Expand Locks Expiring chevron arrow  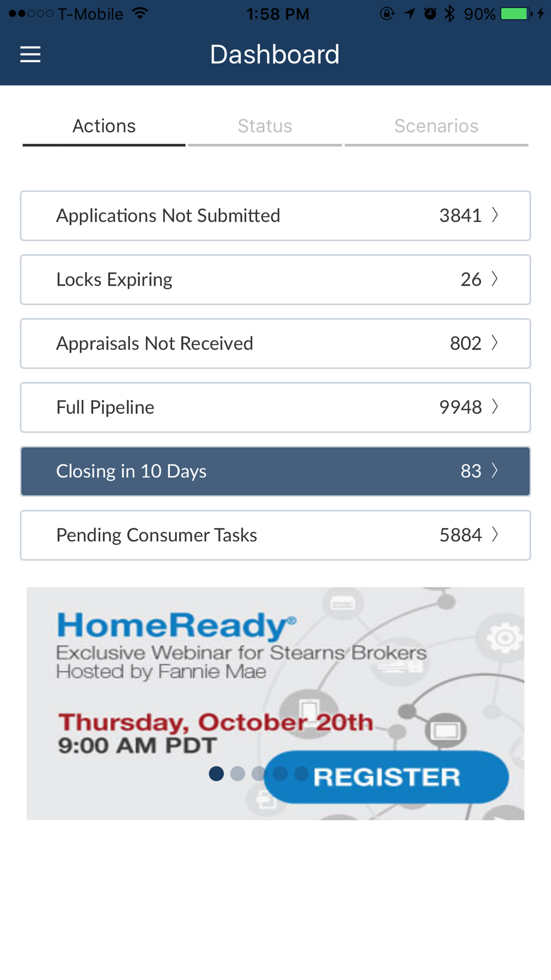point(495,279)
